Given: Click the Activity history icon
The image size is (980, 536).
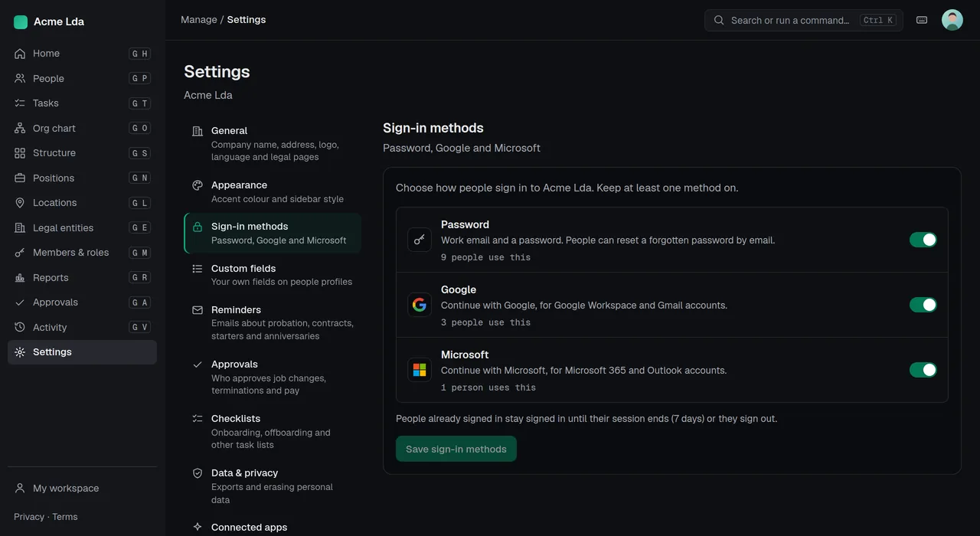Looking at the screenshot, I should tap(20, 327).
